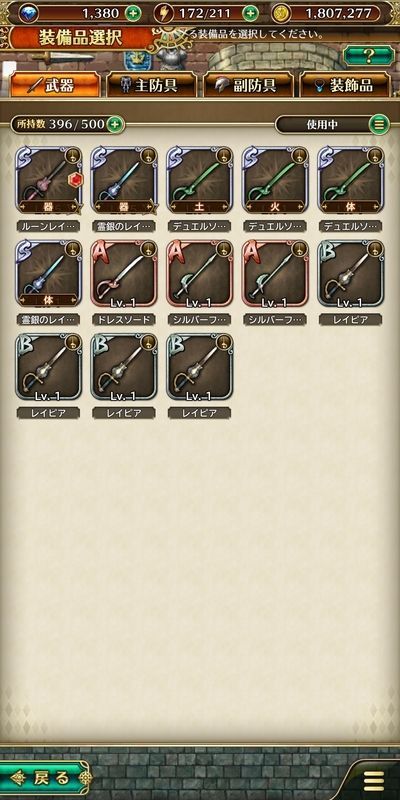Open the 使用中 sort filter dropdown
This screenshot has height=800, width=400.
pyautogui.click(x=332, y=124)
